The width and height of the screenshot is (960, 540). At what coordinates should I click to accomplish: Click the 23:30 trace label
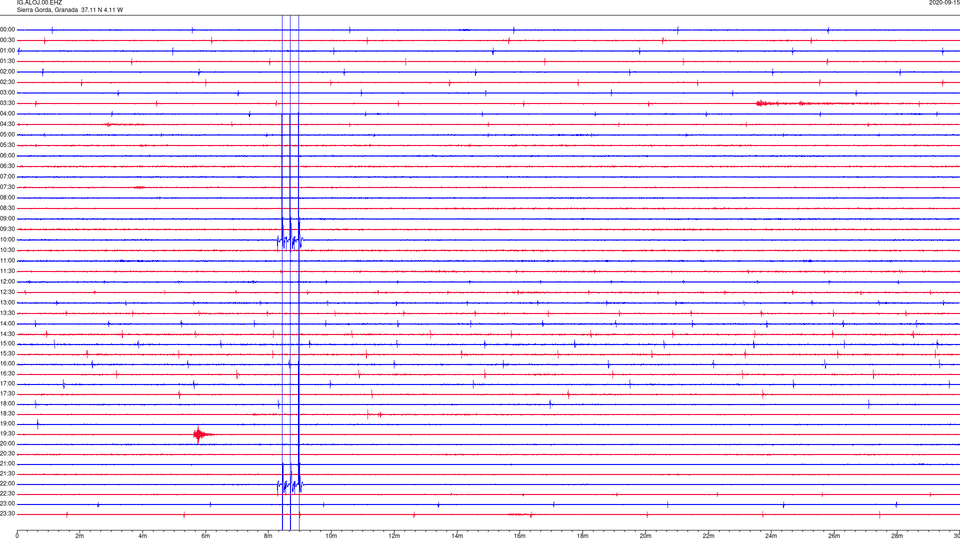(x=8, y=514)
